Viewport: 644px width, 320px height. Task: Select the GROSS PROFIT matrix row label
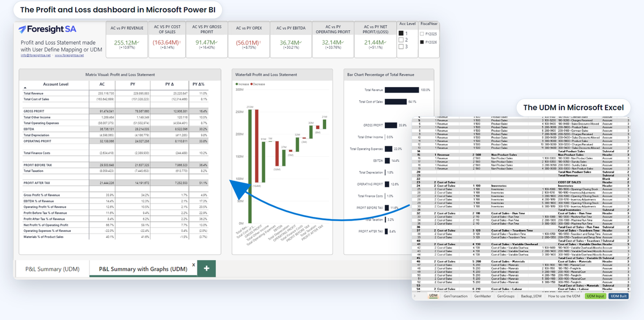(x=33, y=111)
